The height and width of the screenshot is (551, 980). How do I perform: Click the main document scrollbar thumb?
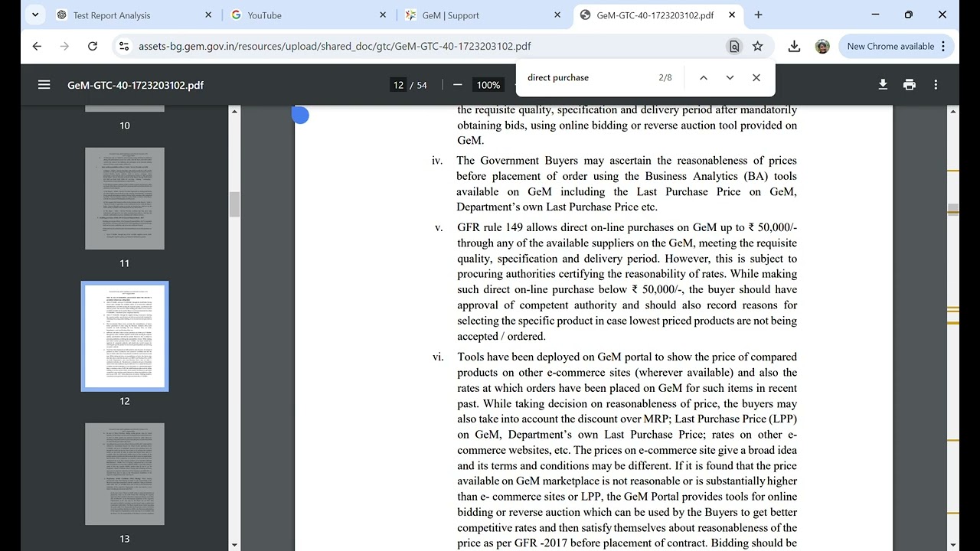[953, 209]
